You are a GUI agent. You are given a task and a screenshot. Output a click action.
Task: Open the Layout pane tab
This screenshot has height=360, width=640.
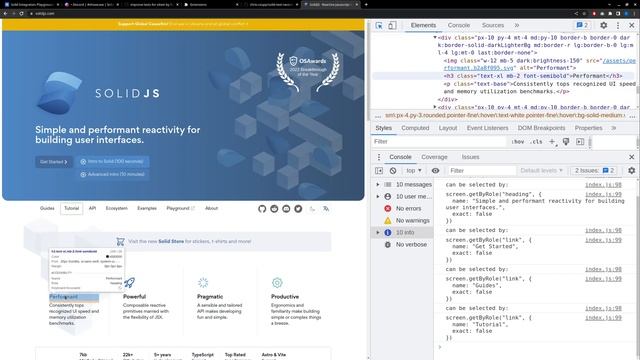(448, 128)
